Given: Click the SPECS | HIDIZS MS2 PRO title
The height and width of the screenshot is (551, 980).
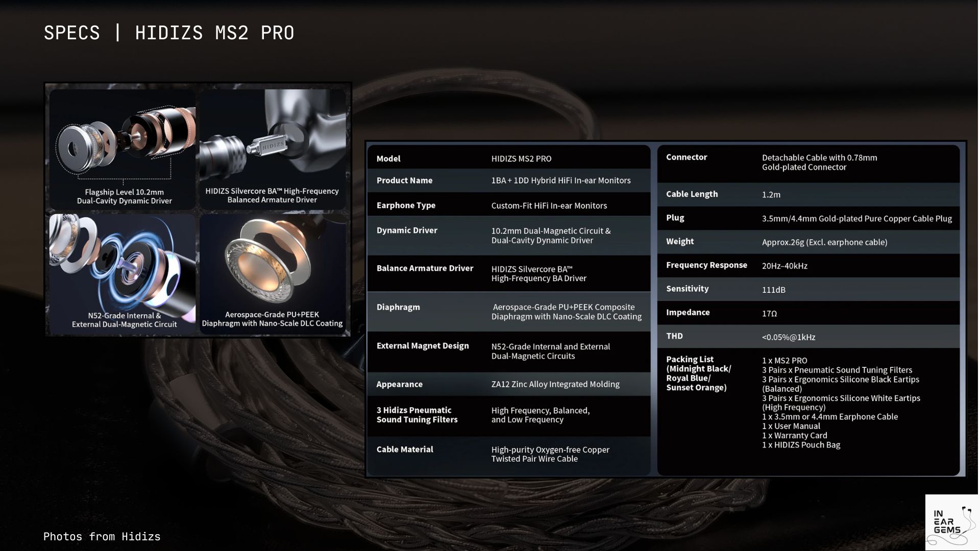Looking at the screenshot, I should tap(169, 33).
